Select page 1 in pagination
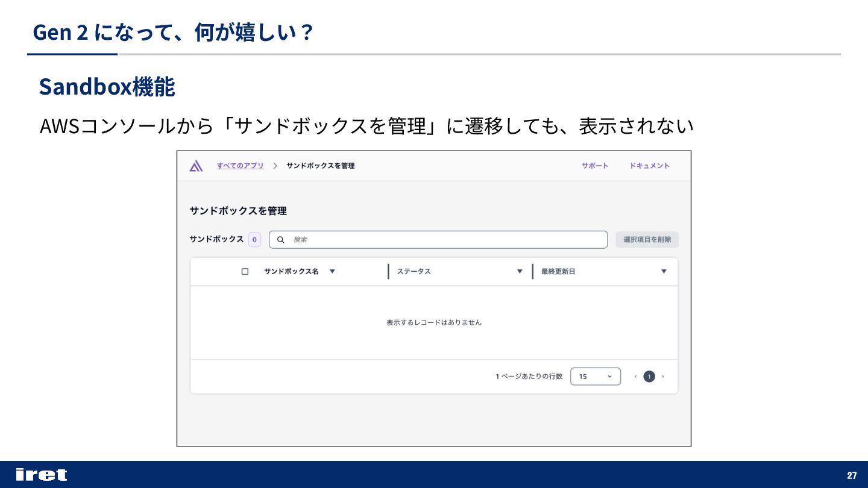This screenshot has height=488, width=868. (649, 377)
